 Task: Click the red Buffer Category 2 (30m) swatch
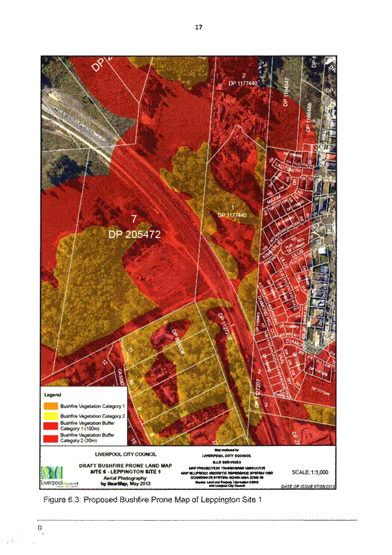pyautogui.click(x=51, y=438)
